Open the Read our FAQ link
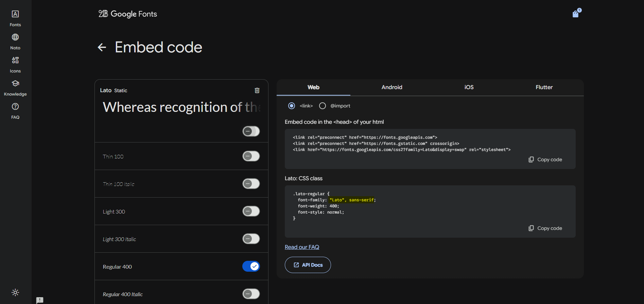The width and height of the screenshot is (644, 304). (302, 247)
